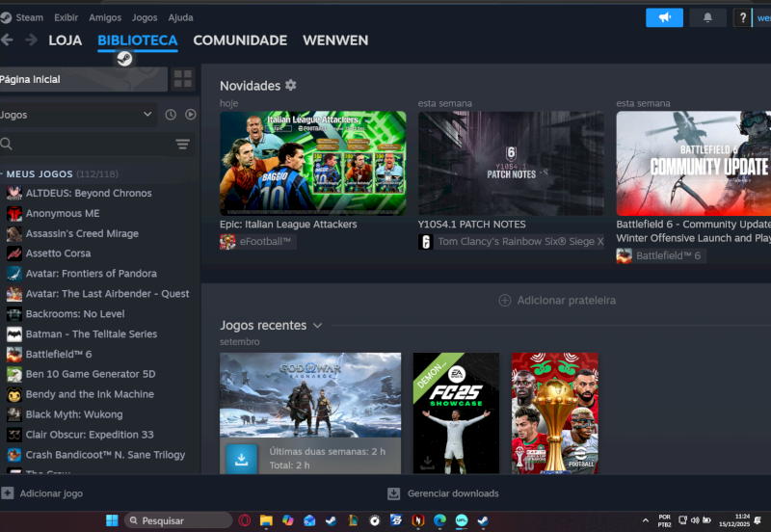771x532 pixels.
Task: Open the Steam menu
Action: pos(30,17)
